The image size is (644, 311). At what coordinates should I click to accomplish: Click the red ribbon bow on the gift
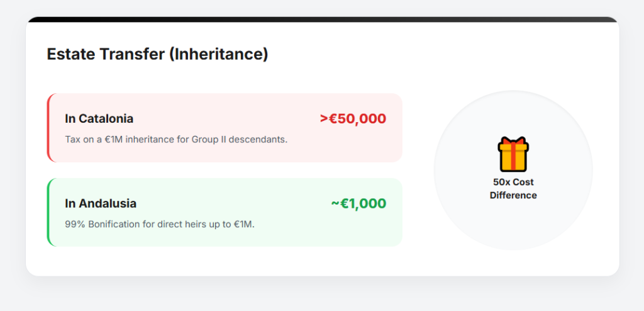click(x=513, y=142)
